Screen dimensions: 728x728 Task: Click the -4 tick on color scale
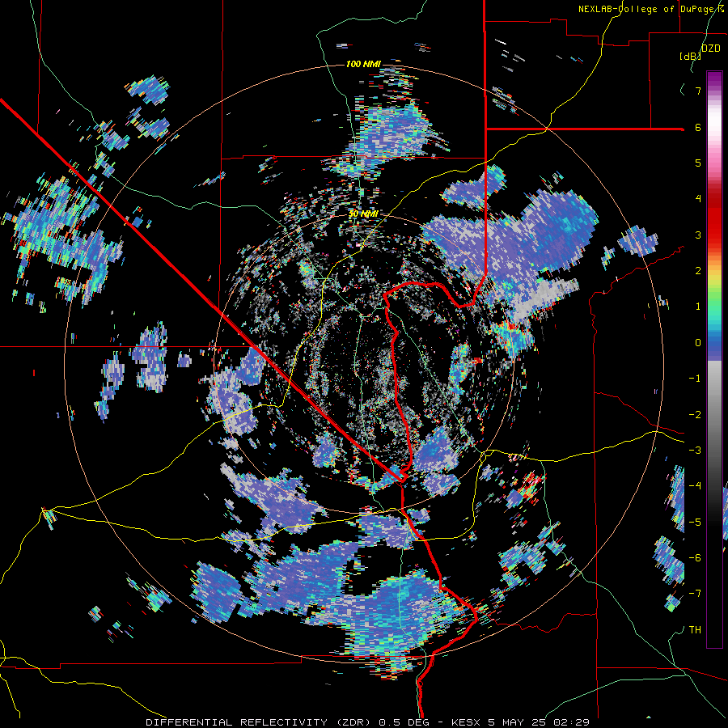(x=695, y=486)
